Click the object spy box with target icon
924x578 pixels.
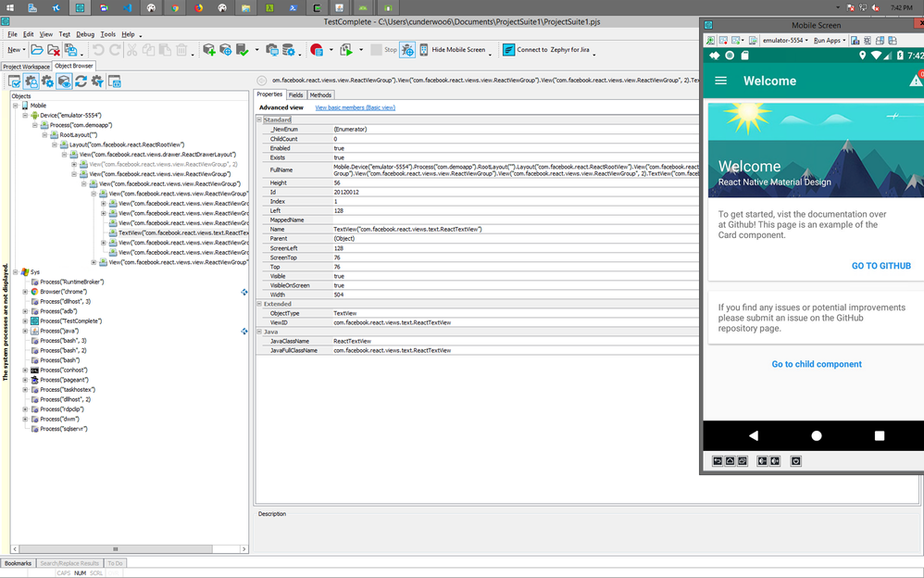coord(226,50)
